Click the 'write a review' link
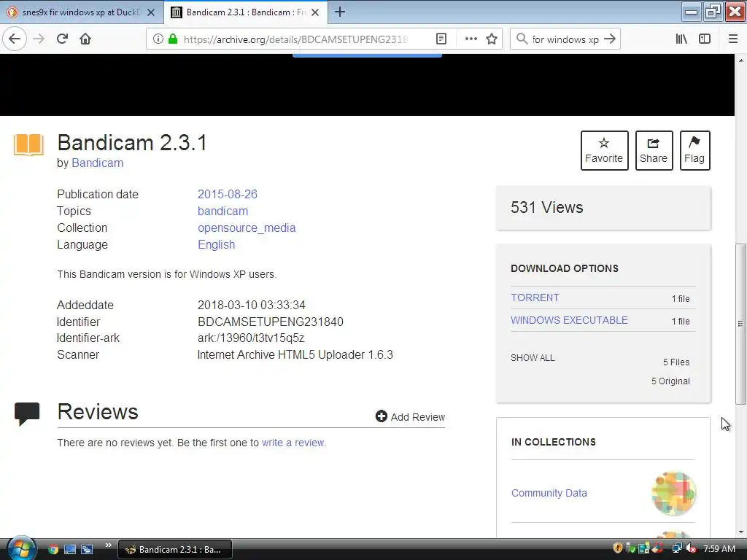Viewport: 747px width, 560px height. [293, 443]
